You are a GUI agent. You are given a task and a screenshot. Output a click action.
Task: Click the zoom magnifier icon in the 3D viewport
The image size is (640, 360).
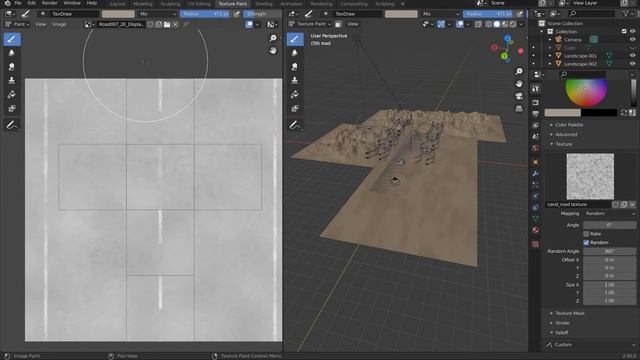coord(519,71)
